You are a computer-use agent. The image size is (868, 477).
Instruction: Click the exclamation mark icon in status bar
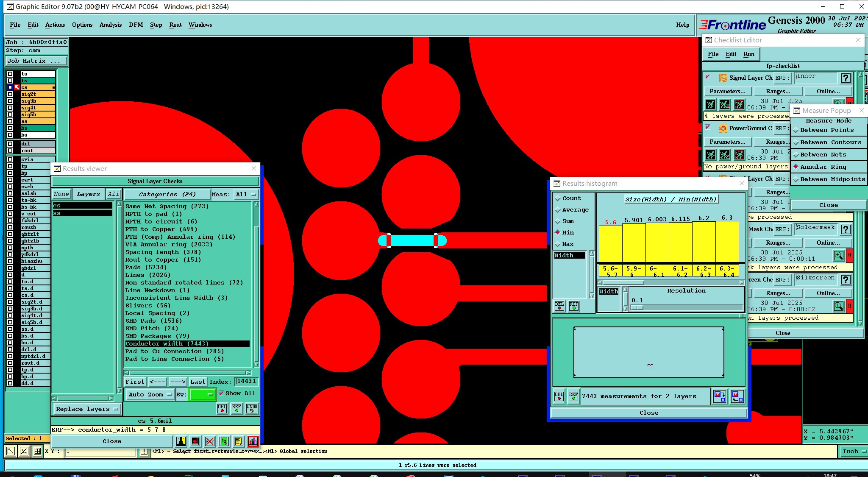coord(144,452)
